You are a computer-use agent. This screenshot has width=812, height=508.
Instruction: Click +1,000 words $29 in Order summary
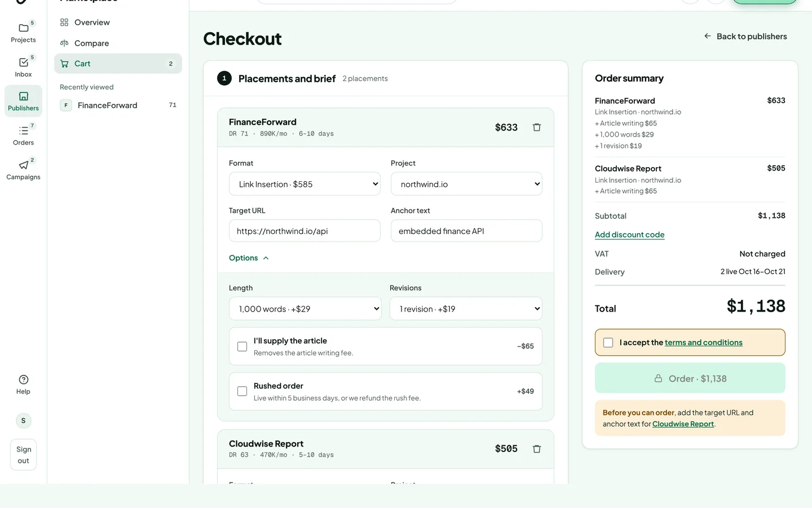(624, 134)
